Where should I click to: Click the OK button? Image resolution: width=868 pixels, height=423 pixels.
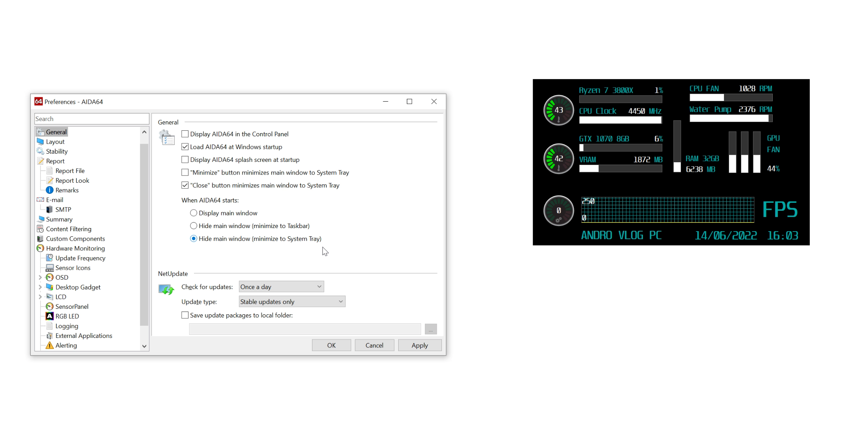pos(331,345)
